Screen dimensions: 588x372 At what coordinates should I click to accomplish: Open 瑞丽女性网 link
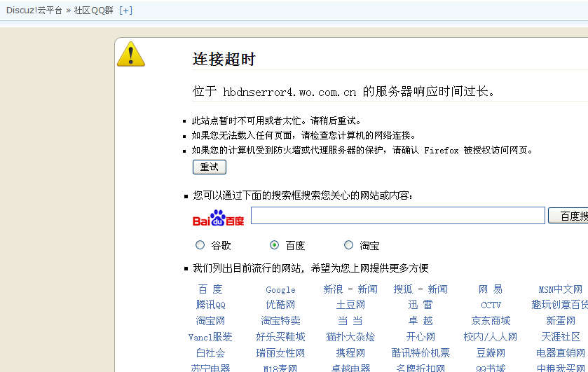280,353
